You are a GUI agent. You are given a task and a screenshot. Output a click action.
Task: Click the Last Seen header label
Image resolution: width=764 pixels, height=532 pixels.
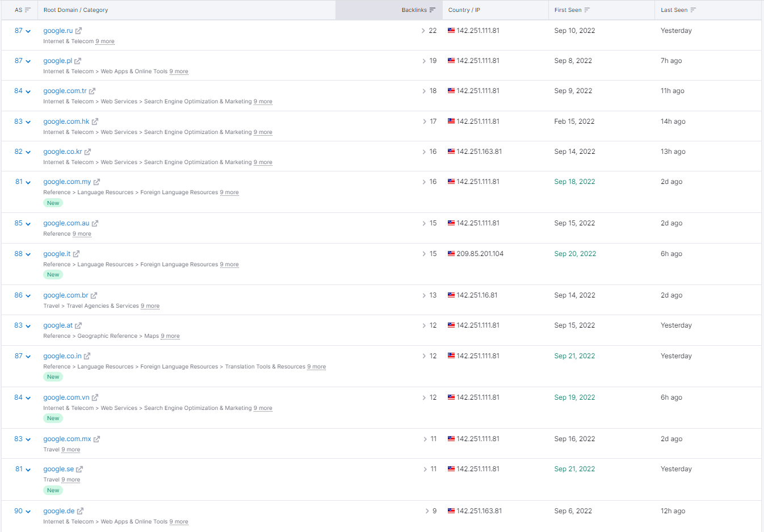pyautogui.click(x=674, y=10)
